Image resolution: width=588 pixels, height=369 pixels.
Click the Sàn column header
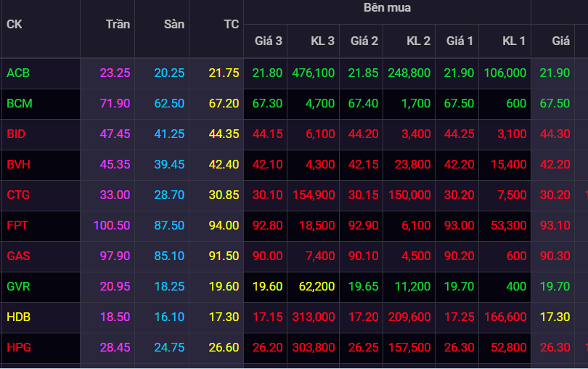(x=173, y=24)
